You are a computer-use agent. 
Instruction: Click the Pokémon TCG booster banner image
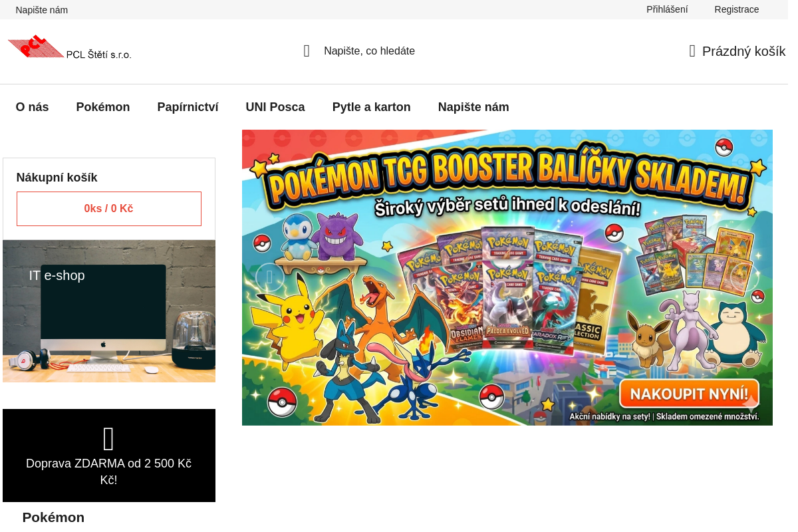click(x=507, y=277)
